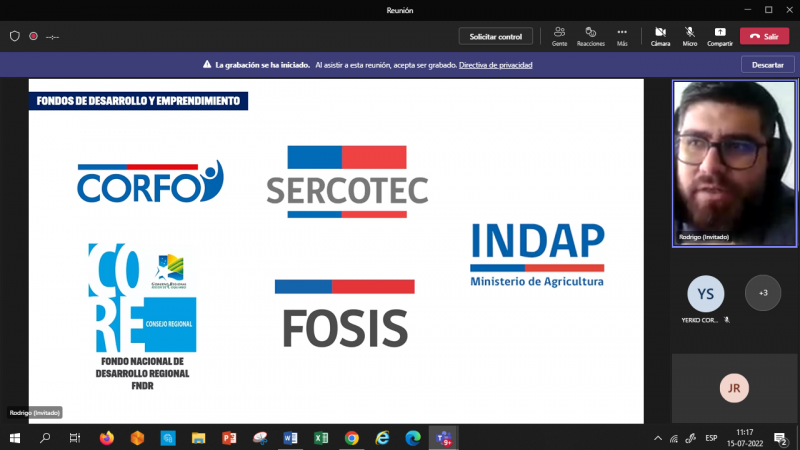Switch to PowerPoint in taskbar
The width and height of the screenshot is (800, 450).
click(x=229, y=438)
